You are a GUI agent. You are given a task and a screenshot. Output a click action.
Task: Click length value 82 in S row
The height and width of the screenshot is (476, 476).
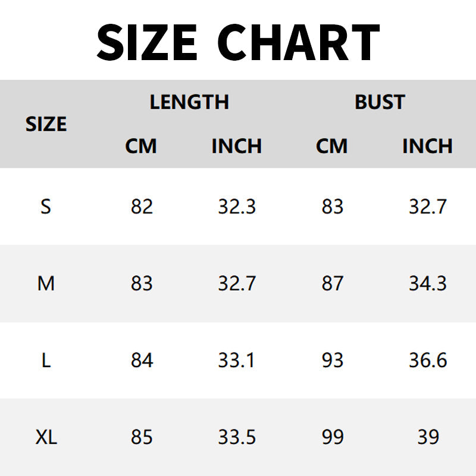pos(142,206)
